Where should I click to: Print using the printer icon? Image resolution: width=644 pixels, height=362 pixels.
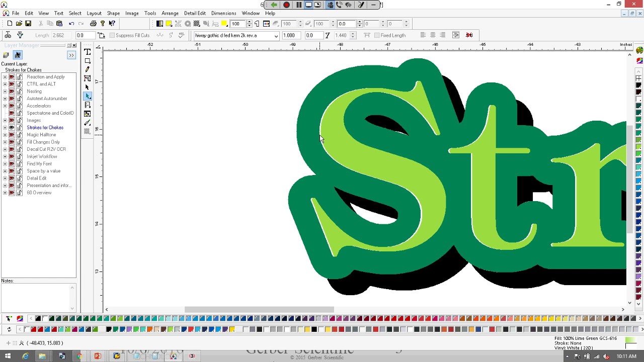point(93,24)
